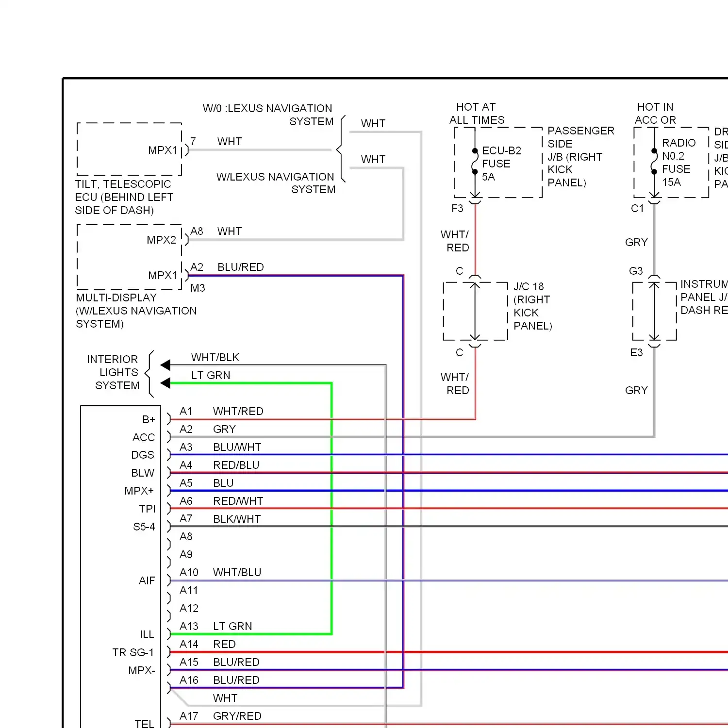Click connector label 'G3'
The image size is (728, 728).
[x=636, y=271]
